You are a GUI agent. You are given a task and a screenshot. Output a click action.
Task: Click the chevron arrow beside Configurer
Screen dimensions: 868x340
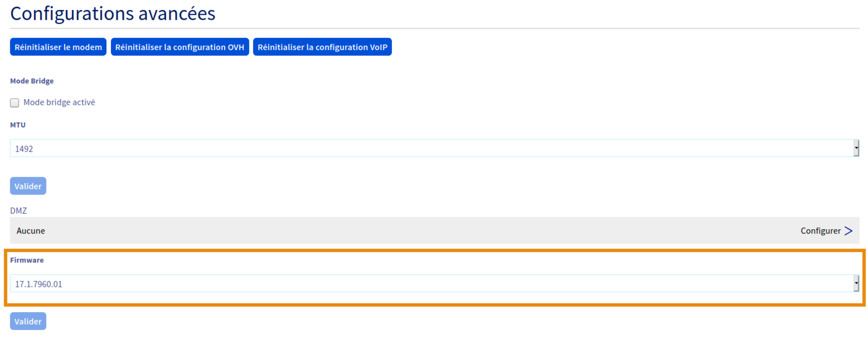tap(848, 230)
